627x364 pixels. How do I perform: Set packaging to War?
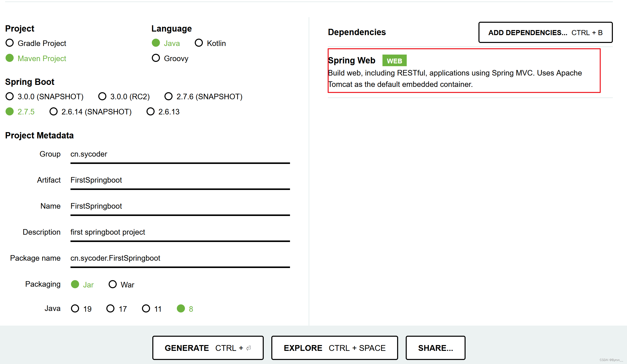point(121,285)
